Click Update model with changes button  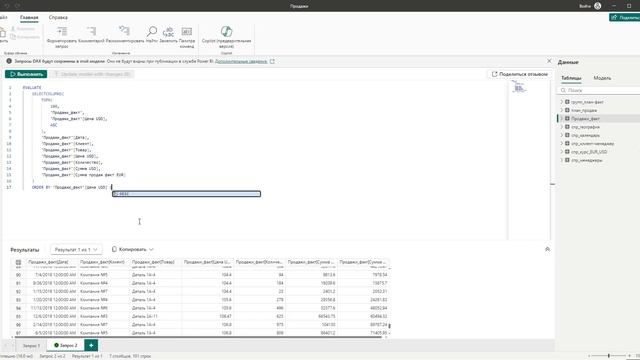pos(92,74)
